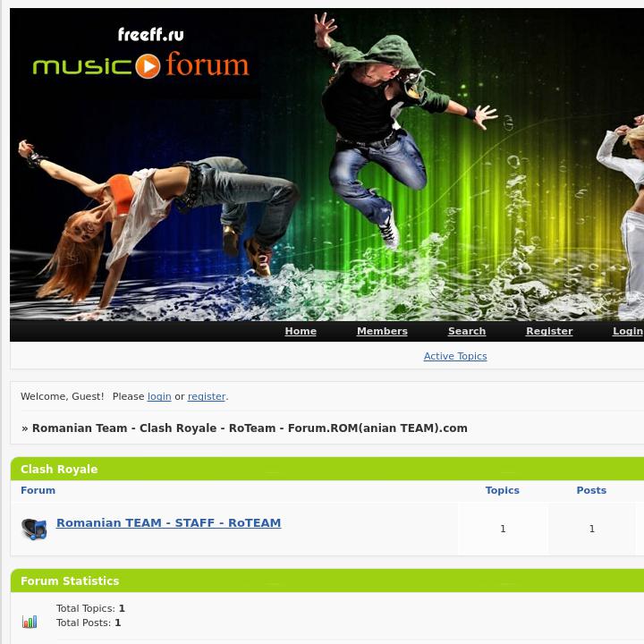Click the Clash Royale category header
This screenshot has height=644, width=644.
[x=59, y=469]
